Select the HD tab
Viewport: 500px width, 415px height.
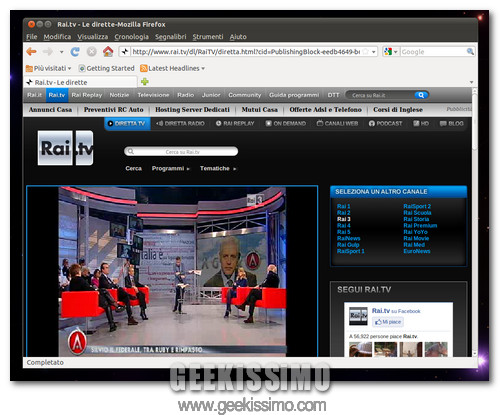click(x=421, y=123)
